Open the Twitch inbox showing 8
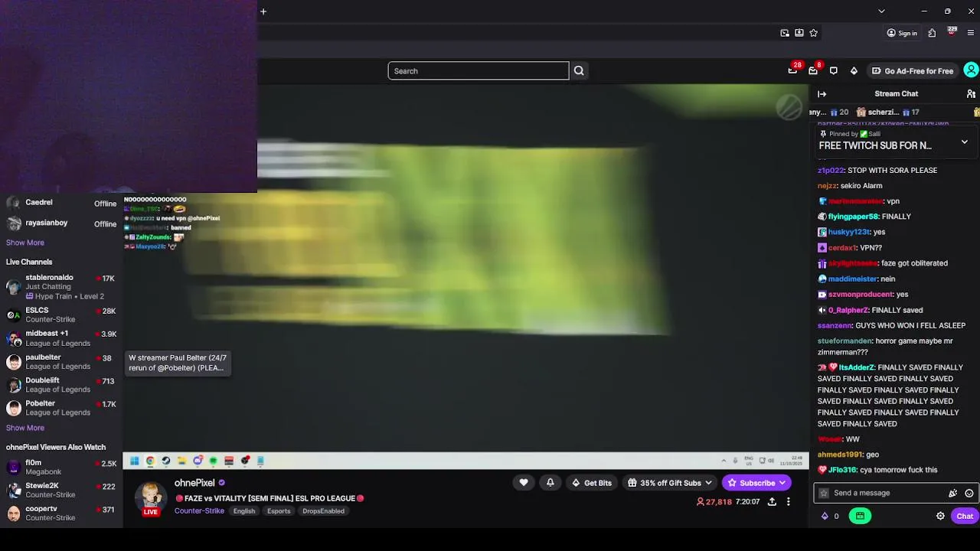The image size is (980, 551). tap(814, 70)
